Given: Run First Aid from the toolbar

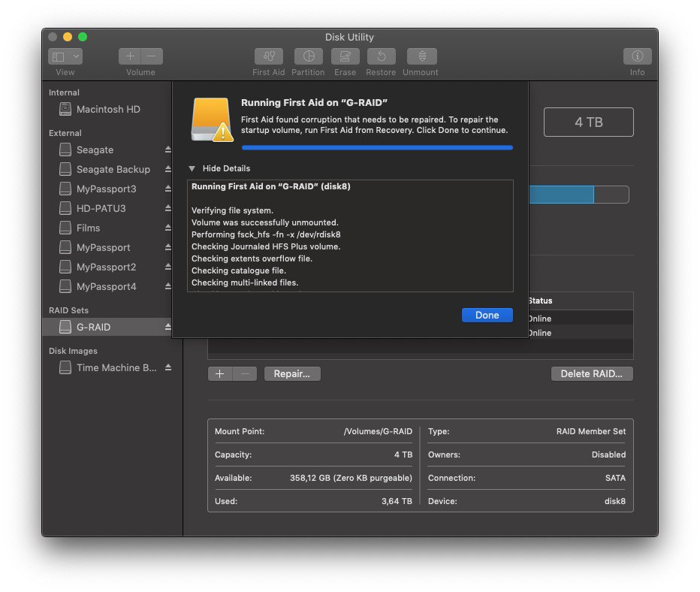Looking at the screenshot, I should [269, 56].
